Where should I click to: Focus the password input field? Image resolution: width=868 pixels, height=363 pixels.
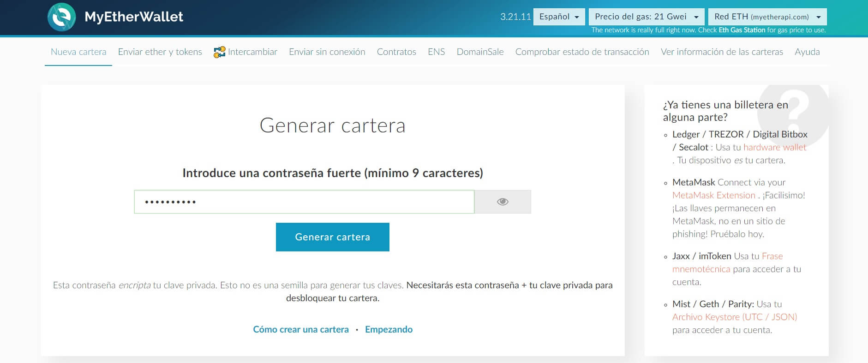[304, 202]
